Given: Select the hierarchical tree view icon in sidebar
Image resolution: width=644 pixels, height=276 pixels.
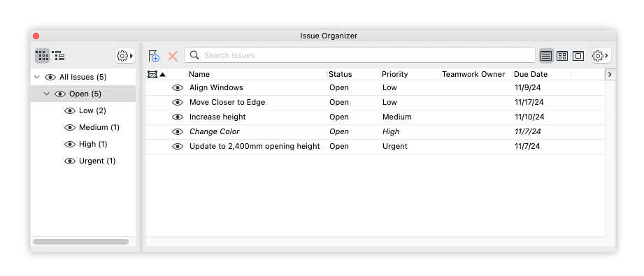Looking at the screenshot, I should pos(59,55).
